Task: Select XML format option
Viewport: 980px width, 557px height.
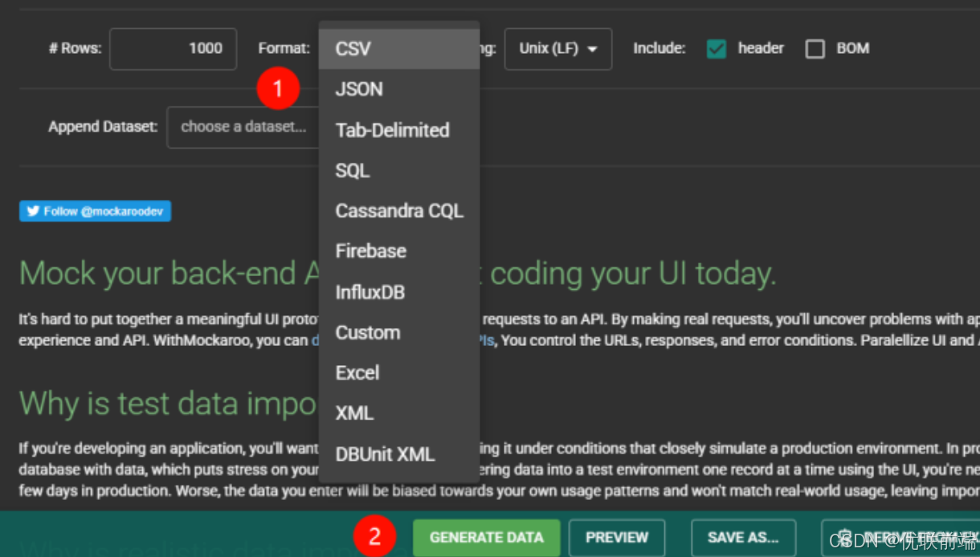Action: (x=399, y=413)
